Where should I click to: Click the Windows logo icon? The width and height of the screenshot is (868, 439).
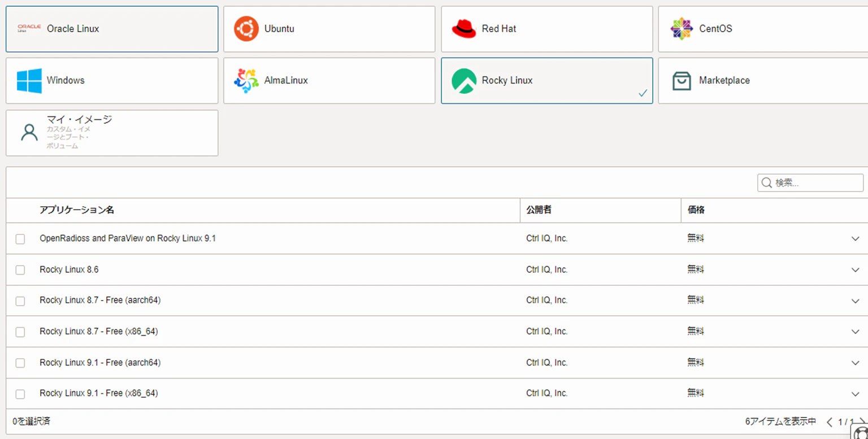pyautogui.click(x=29, y=80)
